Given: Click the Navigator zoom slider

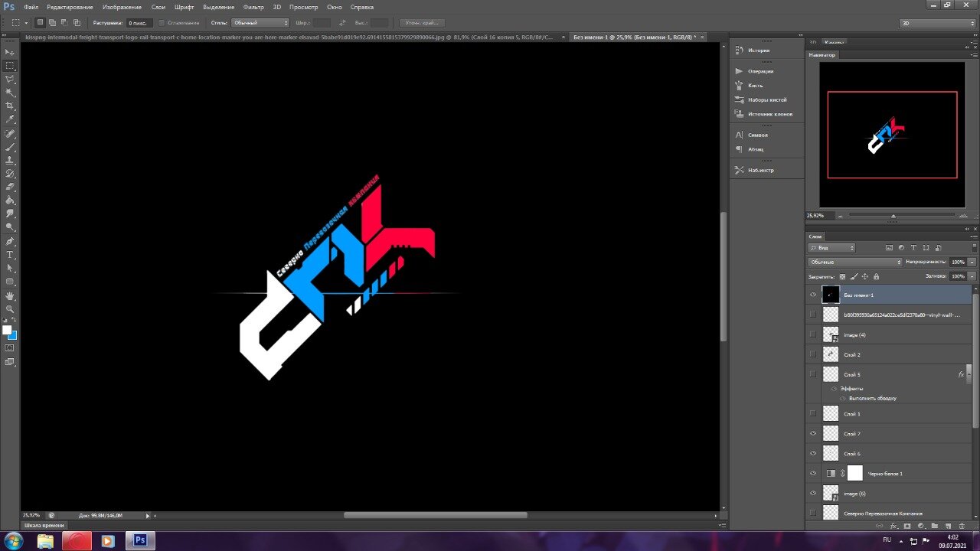Looking at the screenshot, I should point(893,216).
